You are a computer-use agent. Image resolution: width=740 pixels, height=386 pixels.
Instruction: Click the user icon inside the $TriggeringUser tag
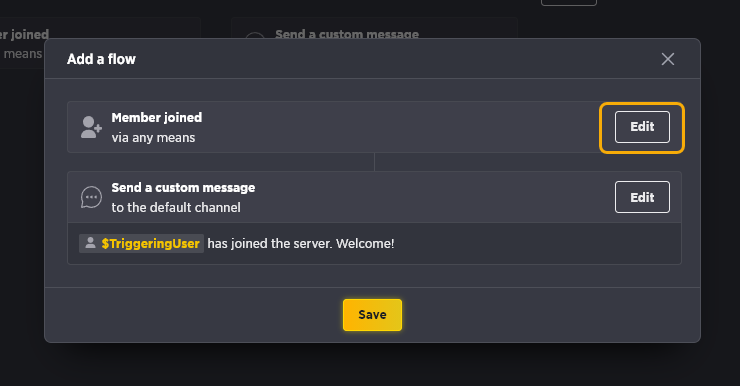pyautogui.click(x=90, y=243)
